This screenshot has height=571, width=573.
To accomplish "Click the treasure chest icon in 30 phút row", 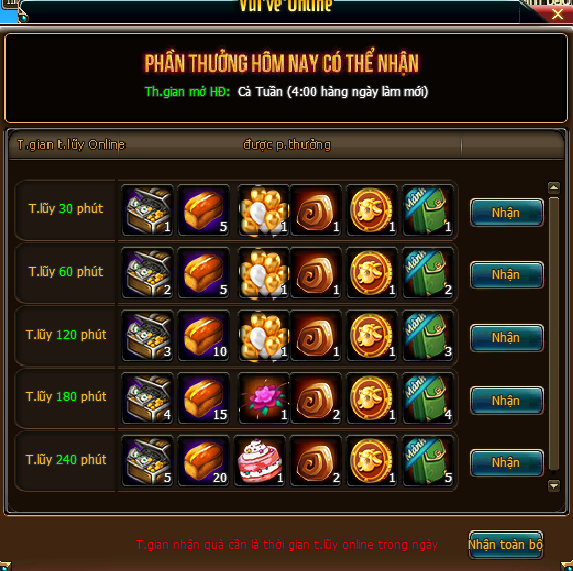I will pyautogui.click(x=148, y=210).
